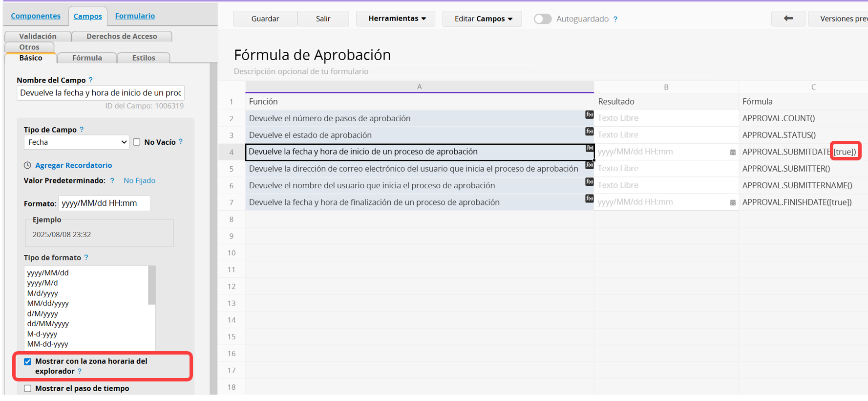
Task: Select M/d/yyyy format type
Action: pyautogui.click(x=42, y=293)
